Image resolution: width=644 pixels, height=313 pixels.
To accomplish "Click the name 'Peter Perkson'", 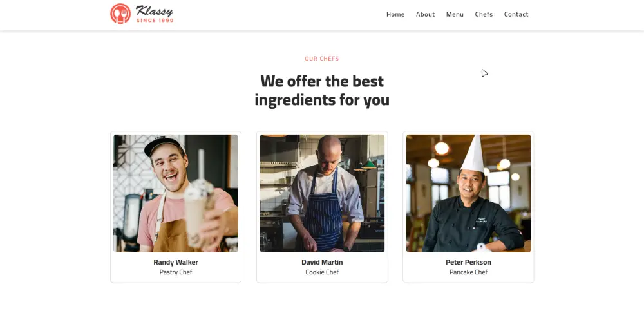I will coord(468,262).
